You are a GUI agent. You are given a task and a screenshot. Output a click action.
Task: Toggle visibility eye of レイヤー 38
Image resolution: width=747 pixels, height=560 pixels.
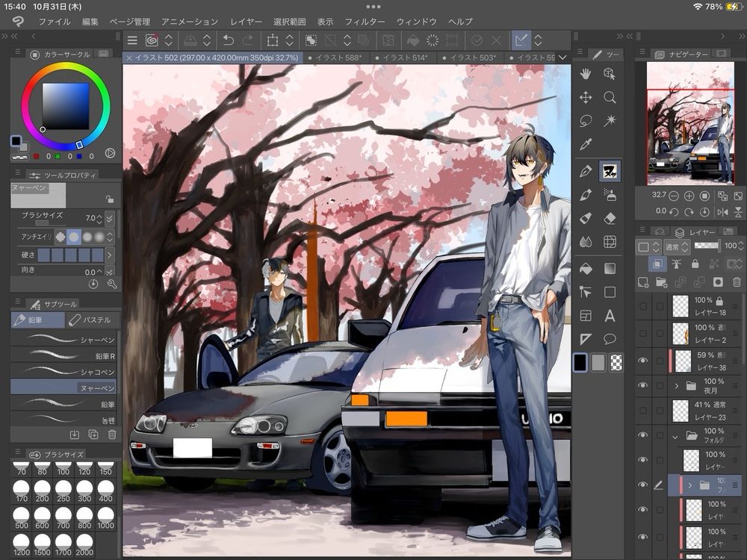[x=642, y=361]
